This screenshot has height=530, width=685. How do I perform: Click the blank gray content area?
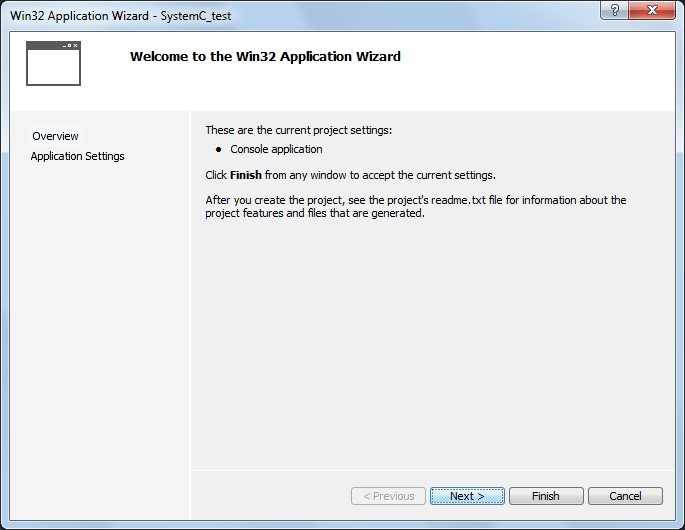[x=430, y=350]
